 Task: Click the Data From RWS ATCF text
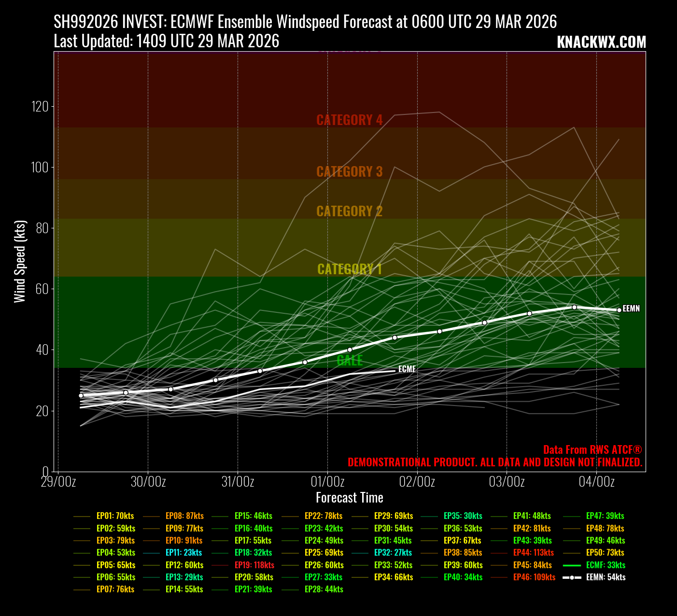coord(592,449)
